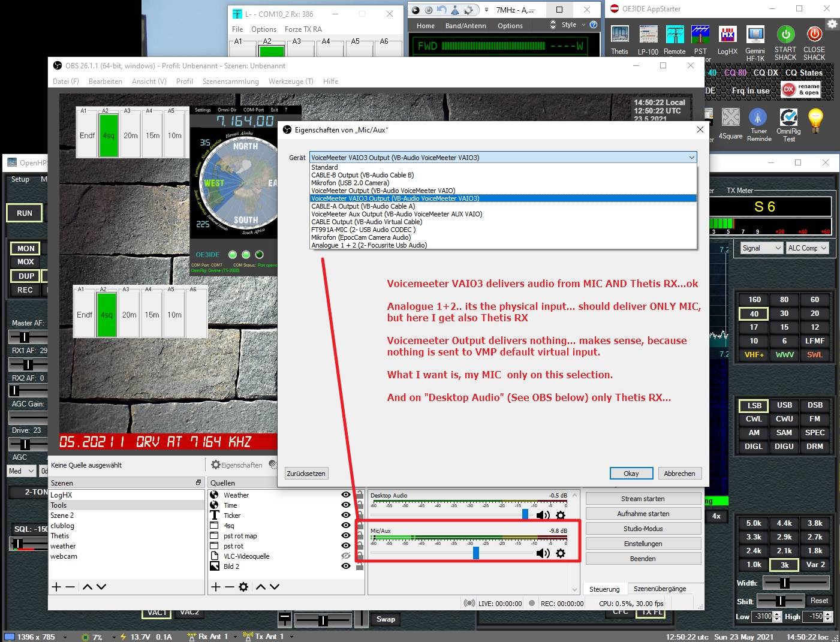840x642 pixels.
Task: Launch Gemini HF-1K from AppStarter
Action: pos(755,35)
